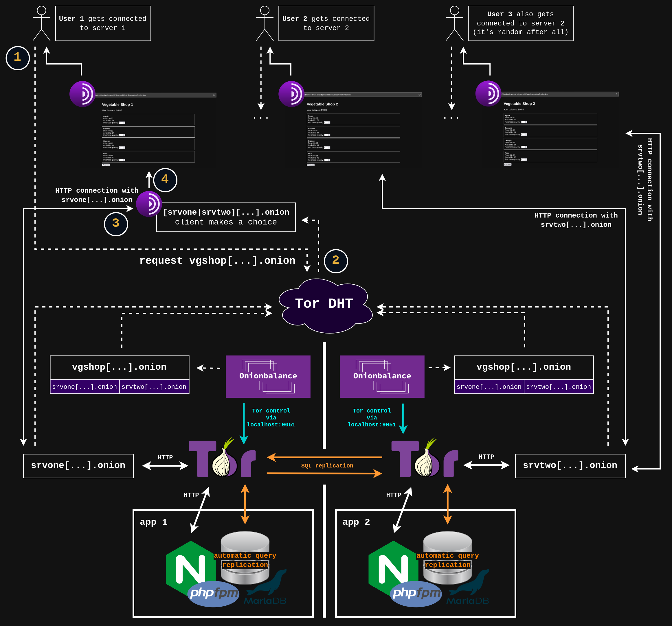The image size is (672, 626).
Task: Click the php-fpm logo in app 1
Action: [213, 594]
